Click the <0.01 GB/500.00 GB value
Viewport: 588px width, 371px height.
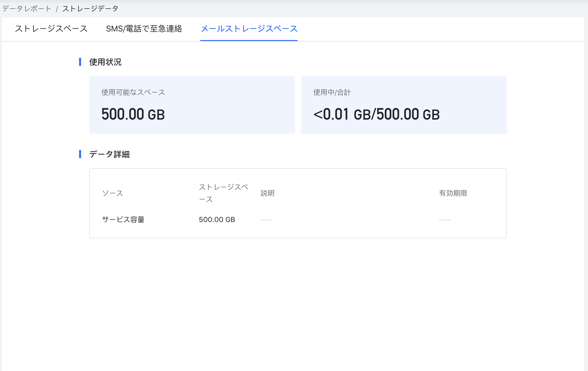(x=376, y=114)
